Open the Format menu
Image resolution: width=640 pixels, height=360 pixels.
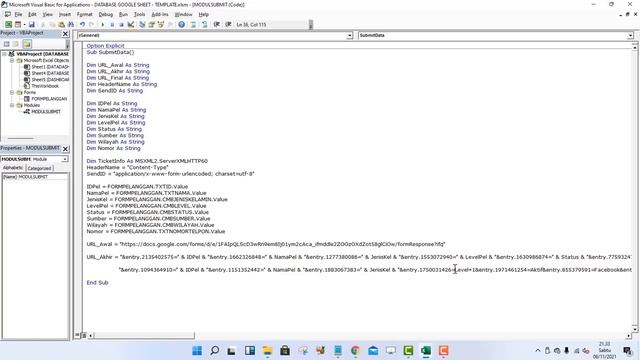pyautogui.click(x=84, y=14)
